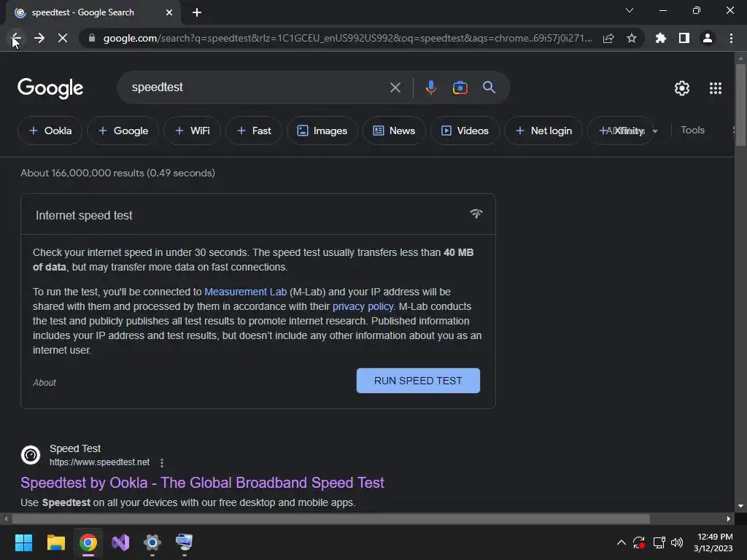This screenshot has height=560, width=747.
Task: Open more options for Speed Test result
Action: tap(162, 462)
